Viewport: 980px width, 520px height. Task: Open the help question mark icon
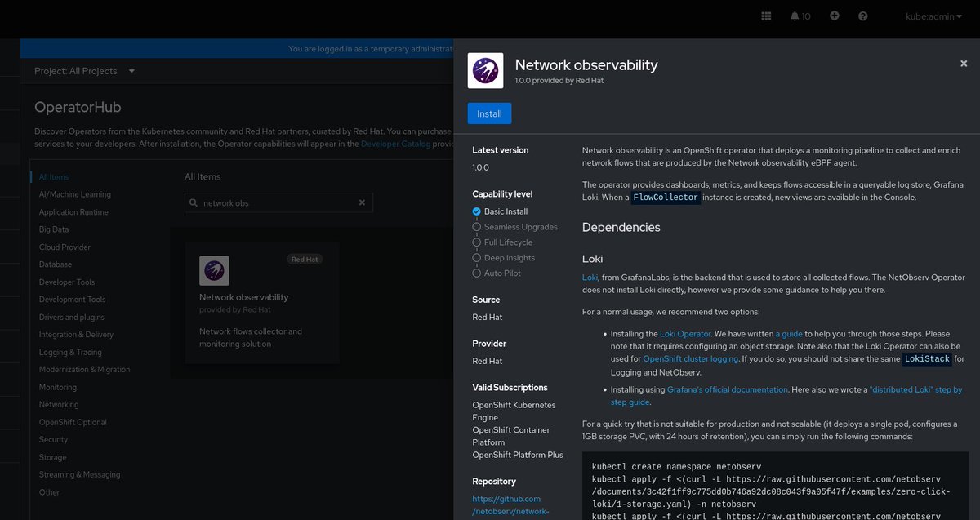(862, 16)
